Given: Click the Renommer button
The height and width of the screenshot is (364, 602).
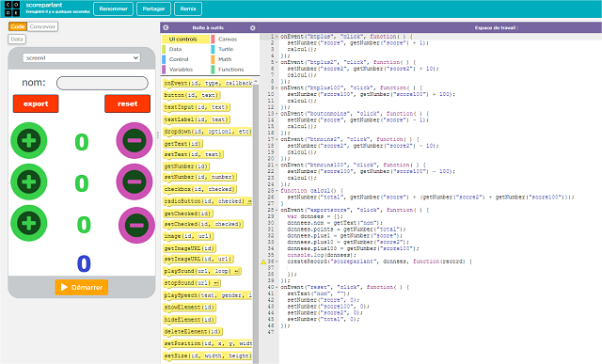Looking at the screenshot, I should 113,8.
